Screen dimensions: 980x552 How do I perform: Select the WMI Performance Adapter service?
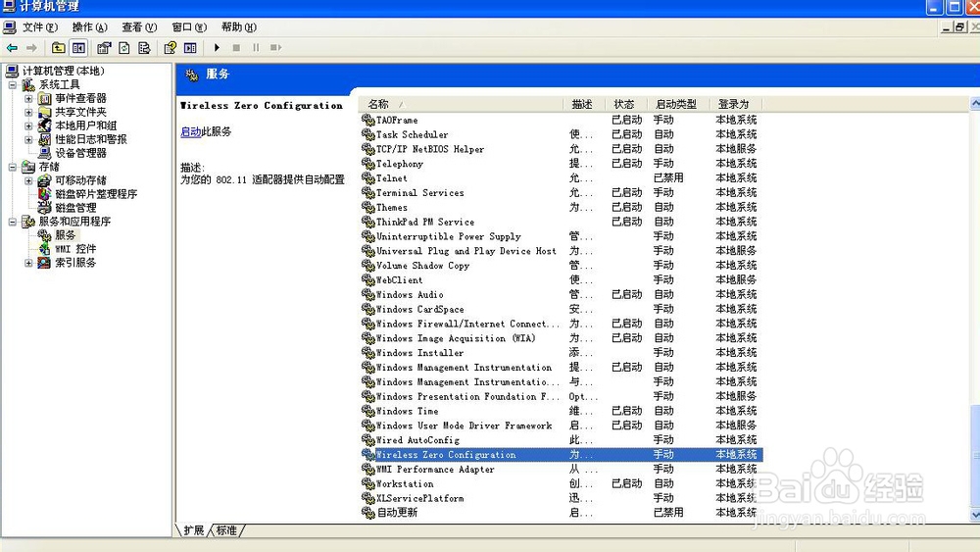pos(435,469)
